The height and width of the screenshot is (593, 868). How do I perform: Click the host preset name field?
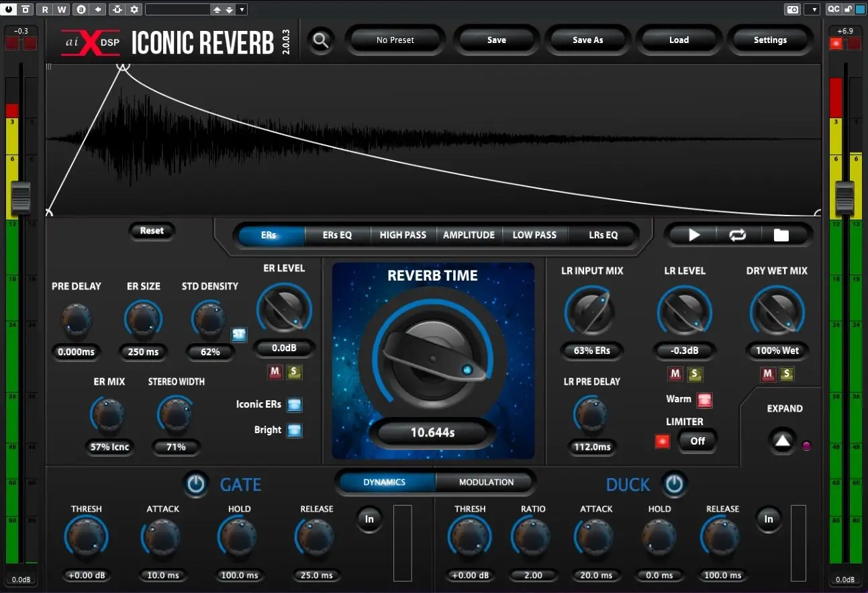pyautogui.click(x=177, y=9)
